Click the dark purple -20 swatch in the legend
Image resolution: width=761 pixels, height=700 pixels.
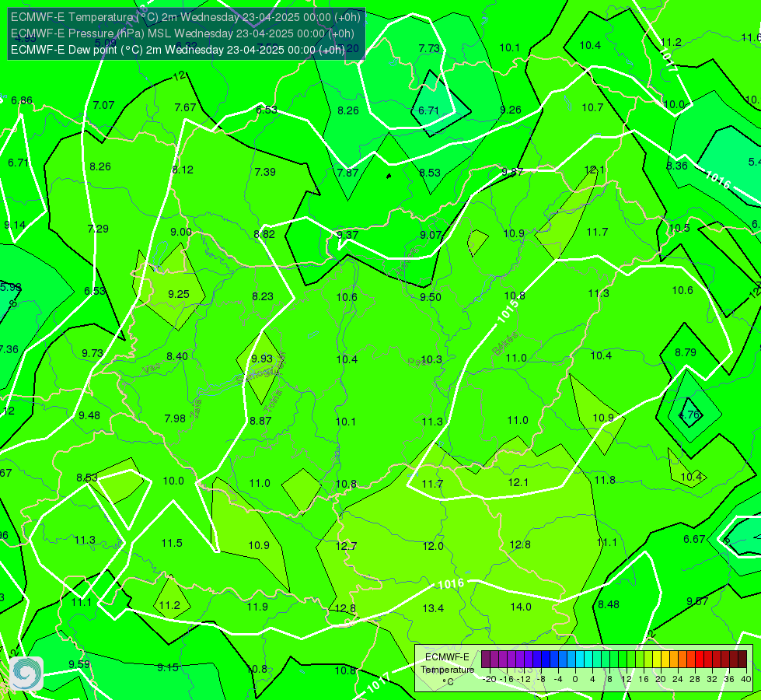click(485, 660)
